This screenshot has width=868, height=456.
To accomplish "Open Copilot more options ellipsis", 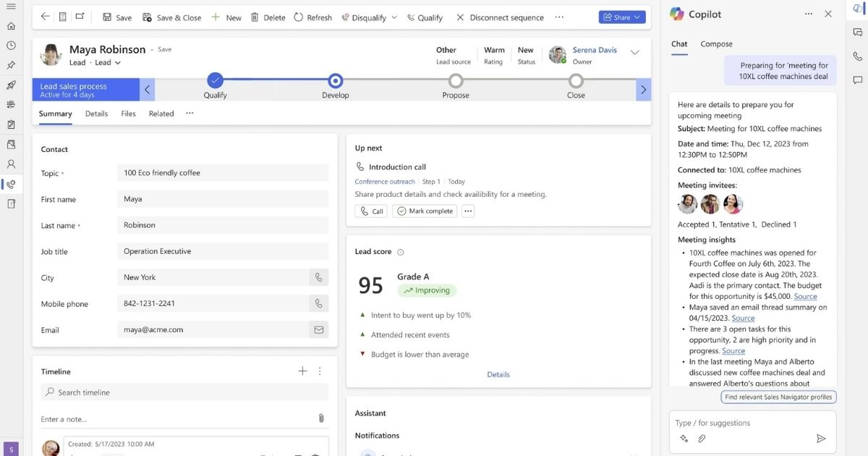I will [x=809, y=14].
